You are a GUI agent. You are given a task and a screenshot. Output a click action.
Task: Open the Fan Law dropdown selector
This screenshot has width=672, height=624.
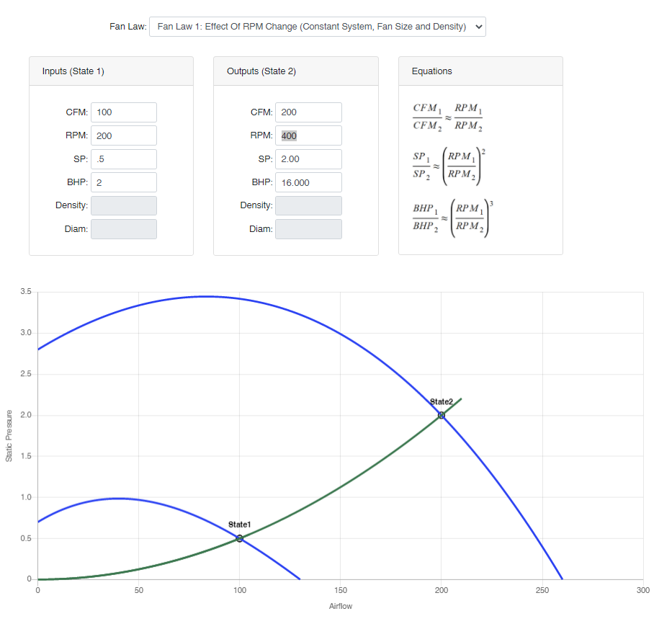coord(317,27)
